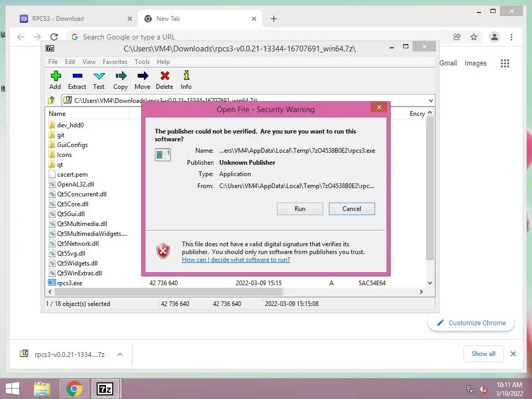
Task: Expand the 7-Zip address path dropdown
Action: click(x=431, y=100)
